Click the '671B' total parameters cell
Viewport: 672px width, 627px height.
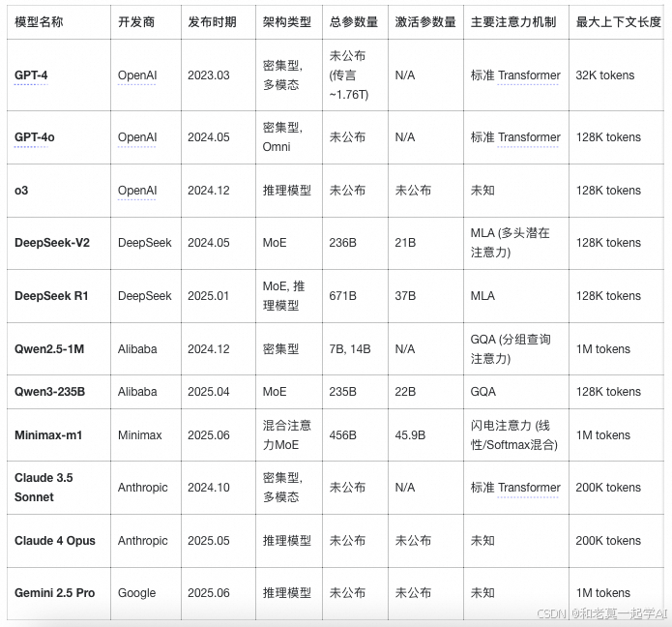click(x=355, y=296)
